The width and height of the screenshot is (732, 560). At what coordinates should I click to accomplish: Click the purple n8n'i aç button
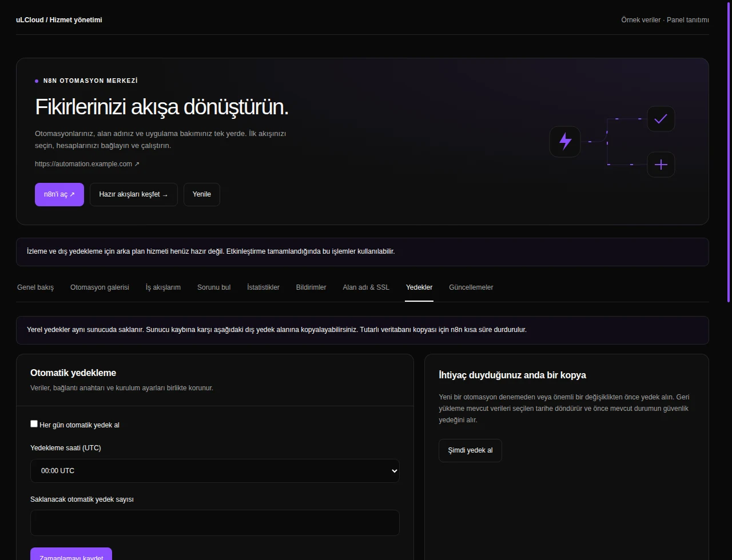[x=59, y=194]
